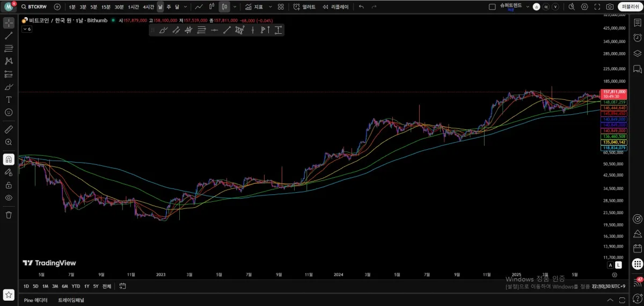Undo the last action
This screenshot has width=644, height=306.
361,7
